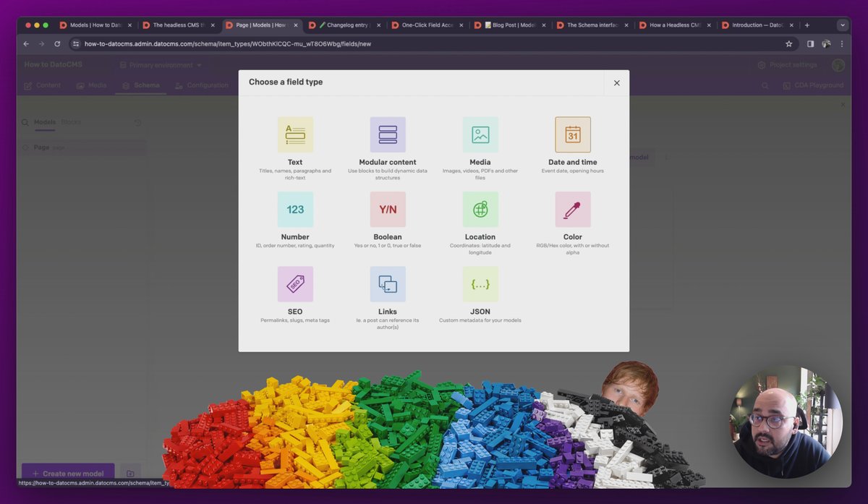Open Project settings

pyautogui.click(x=788, y=65)
